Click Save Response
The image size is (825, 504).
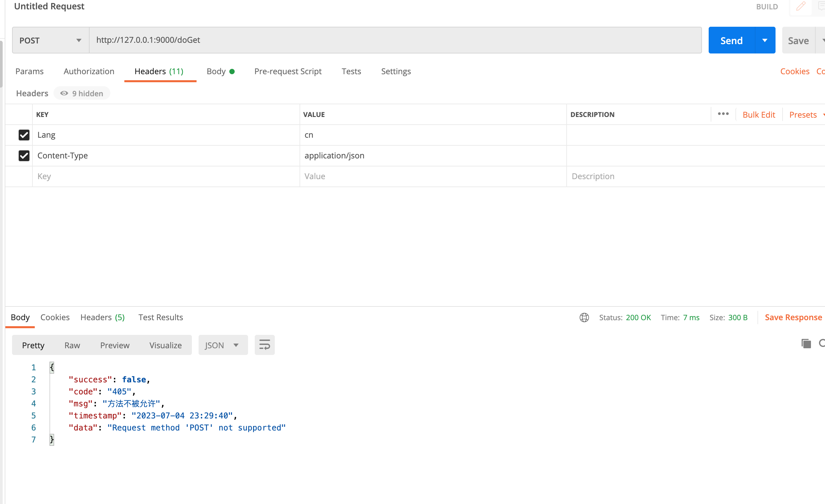tap(793, 317)
